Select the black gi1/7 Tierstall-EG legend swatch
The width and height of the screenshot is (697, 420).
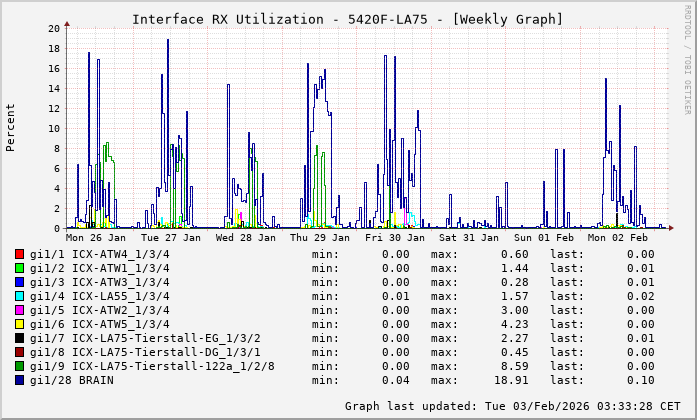pos(20,338)
